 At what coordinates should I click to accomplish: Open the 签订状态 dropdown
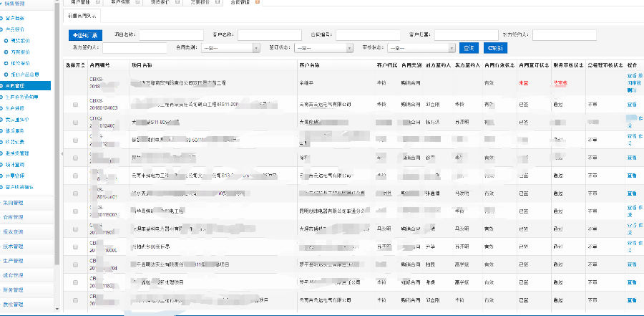coord(323,48)
